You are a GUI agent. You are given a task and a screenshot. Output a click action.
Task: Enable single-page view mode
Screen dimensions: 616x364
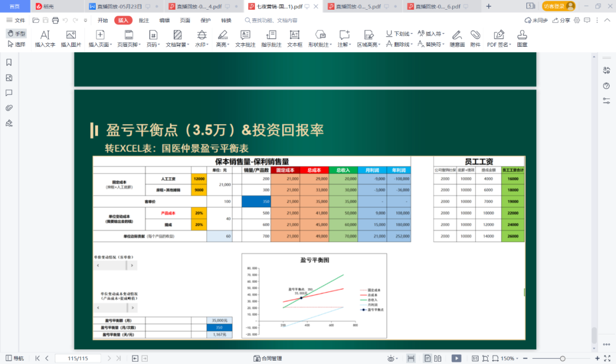coord(427,358)
